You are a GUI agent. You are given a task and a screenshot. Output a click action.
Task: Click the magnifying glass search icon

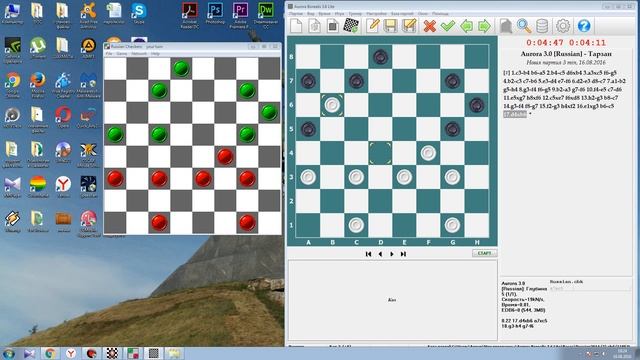pos(524,26)
